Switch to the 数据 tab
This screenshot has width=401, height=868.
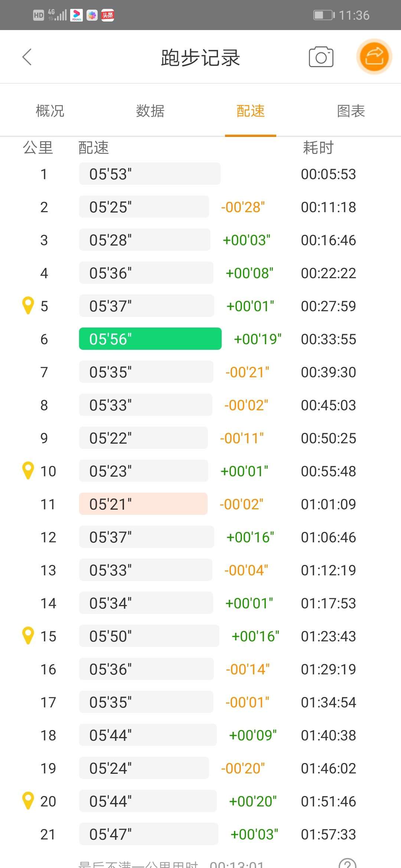(x=150, y=111)
